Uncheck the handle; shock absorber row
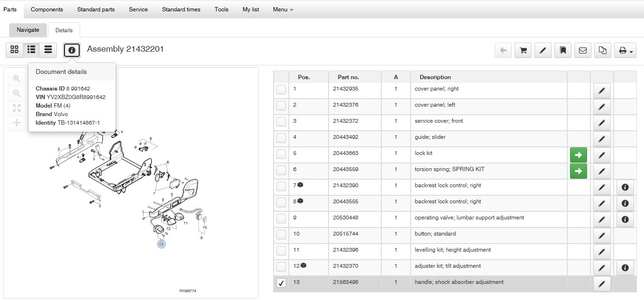 281,283
